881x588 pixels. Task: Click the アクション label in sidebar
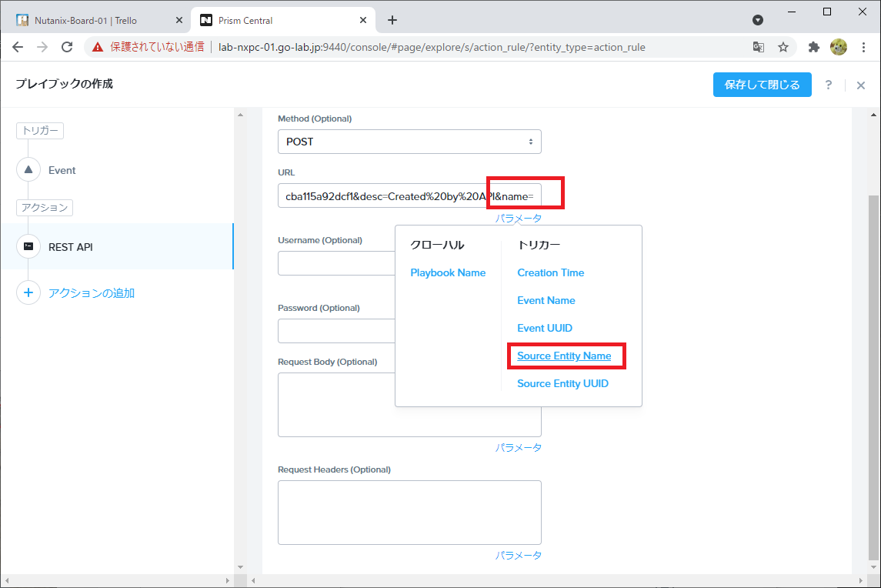(45, 208)
